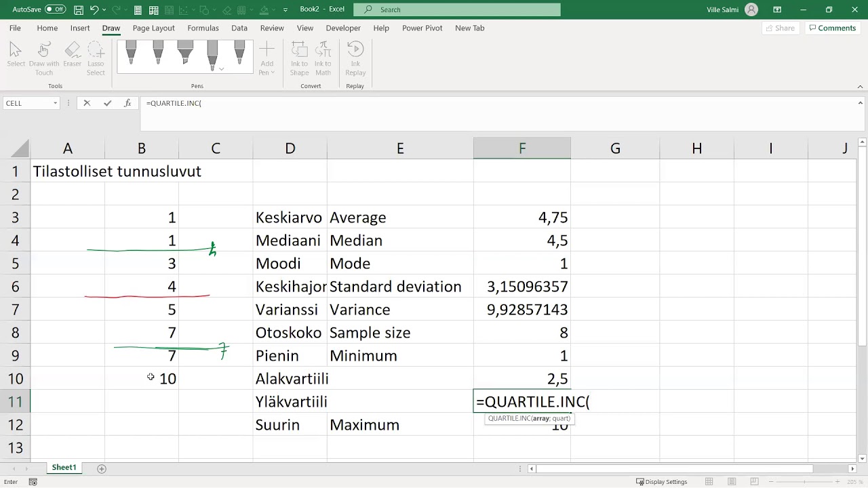The width and height of the screenshot is (868, 488).
Task: Select column F header
Action: pyautogui.click(x=522, y=148)
